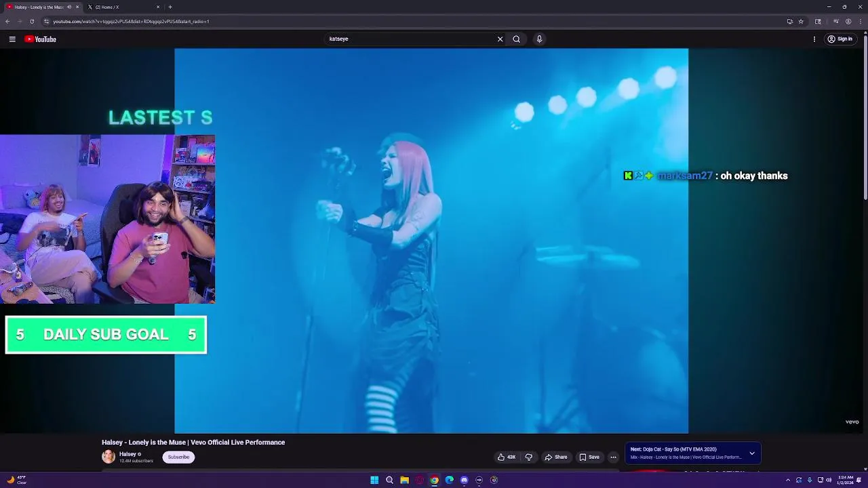Open media controls icon in Chrome toolbar
868x488 pixels.
click(x=835, y=21)
